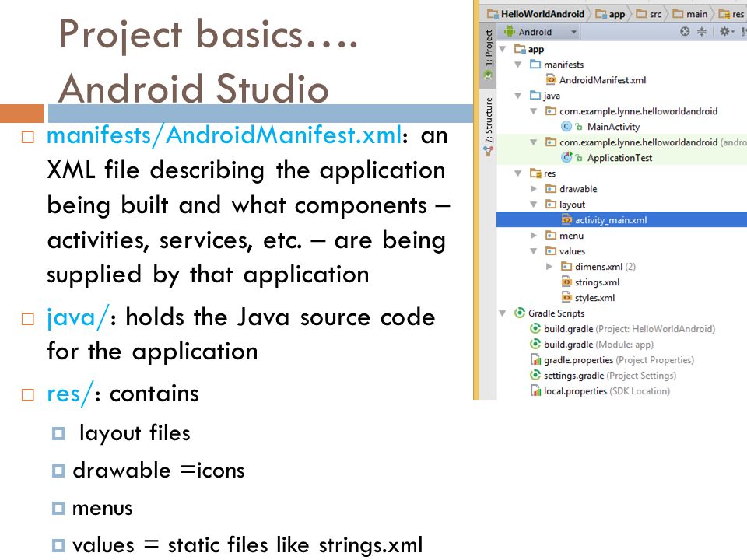
Task: Select the res breadcrumb item
Action: pyautogui.click(x=731, y=14)
